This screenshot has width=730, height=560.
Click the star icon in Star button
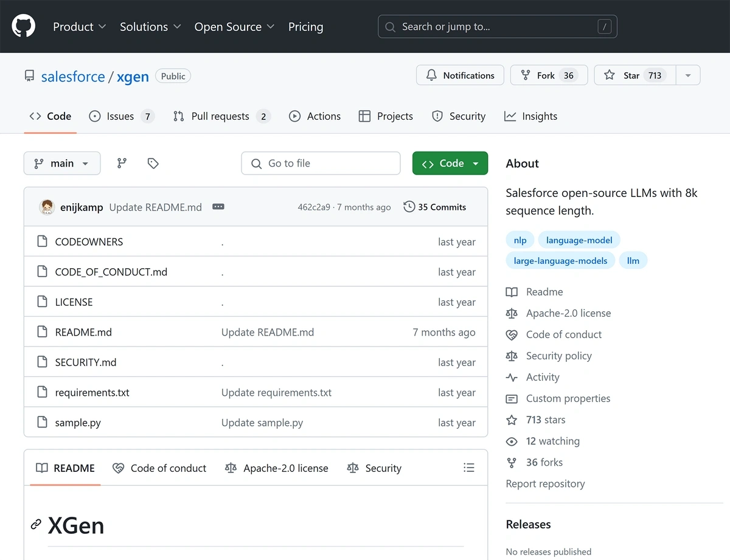[x=609, y=75]
